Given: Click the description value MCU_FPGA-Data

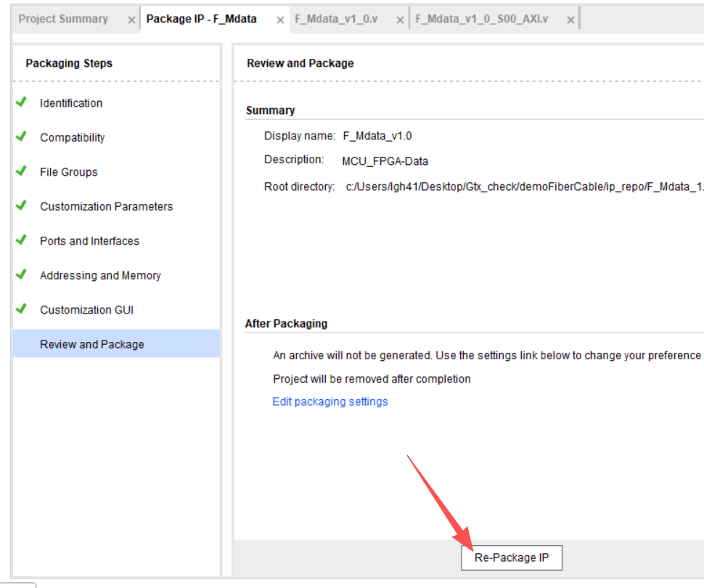Looking at the screenshot, I should [385, 161].
